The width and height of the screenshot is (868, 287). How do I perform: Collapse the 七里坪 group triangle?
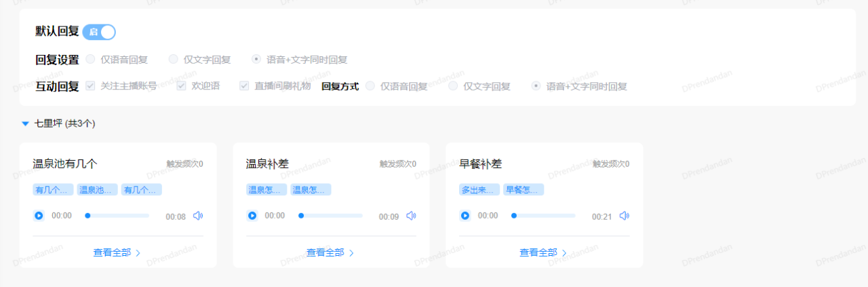[26, 123]
